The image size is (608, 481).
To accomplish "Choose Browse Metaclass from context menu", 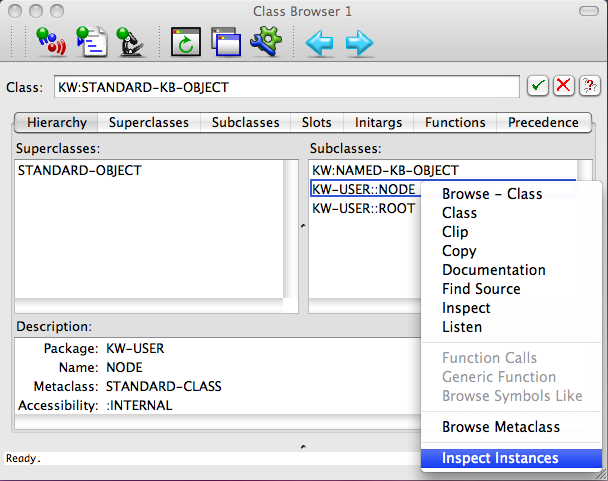I will tap(500, 427).
